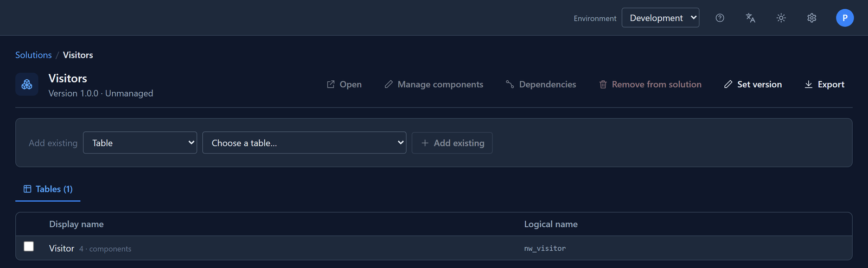Click Version 1.0.0 Unmanaged text
Screen dimensions: 868x268
coord(101,93)
